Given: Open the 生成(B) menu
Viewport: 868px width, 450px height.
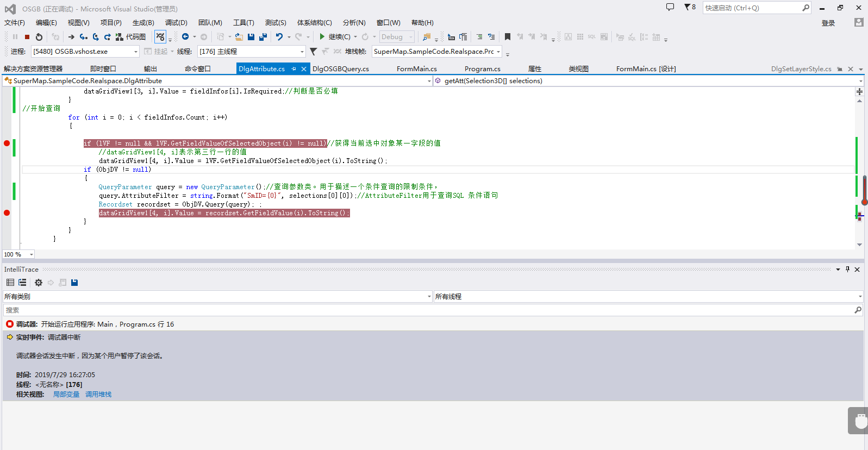Looking at the screenshot, I should coord(143,23).
